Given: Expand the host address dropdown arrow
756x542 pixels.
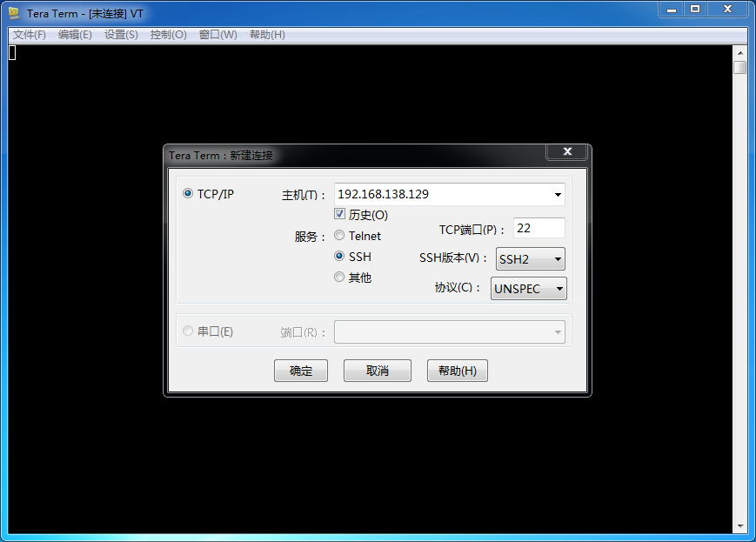Looking at the screenshot, I should click(x=558, y=194).
